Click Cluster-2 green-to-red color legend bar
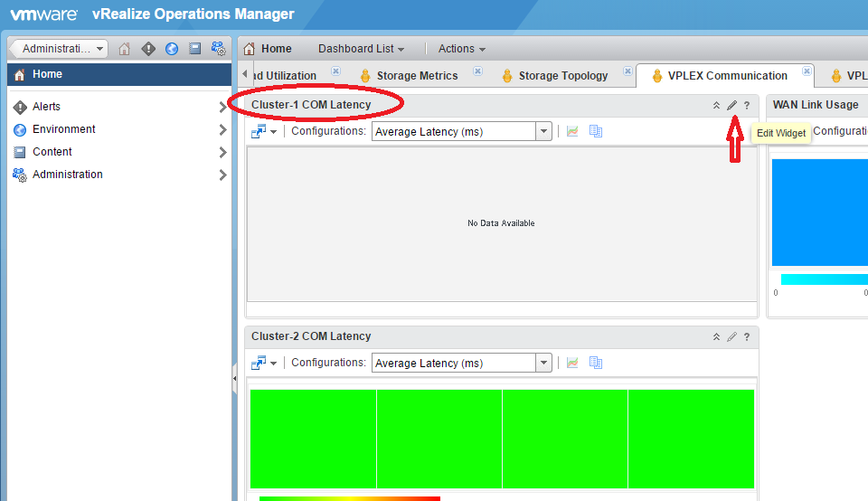868x501 pixels. [x=350, y=499]
